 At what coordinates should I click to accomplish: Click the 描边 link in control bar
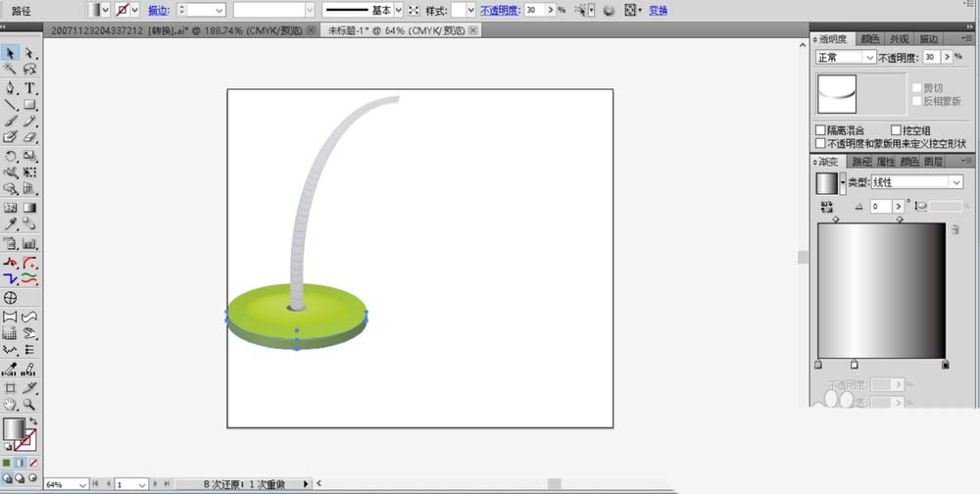click(x=158, y=11)
